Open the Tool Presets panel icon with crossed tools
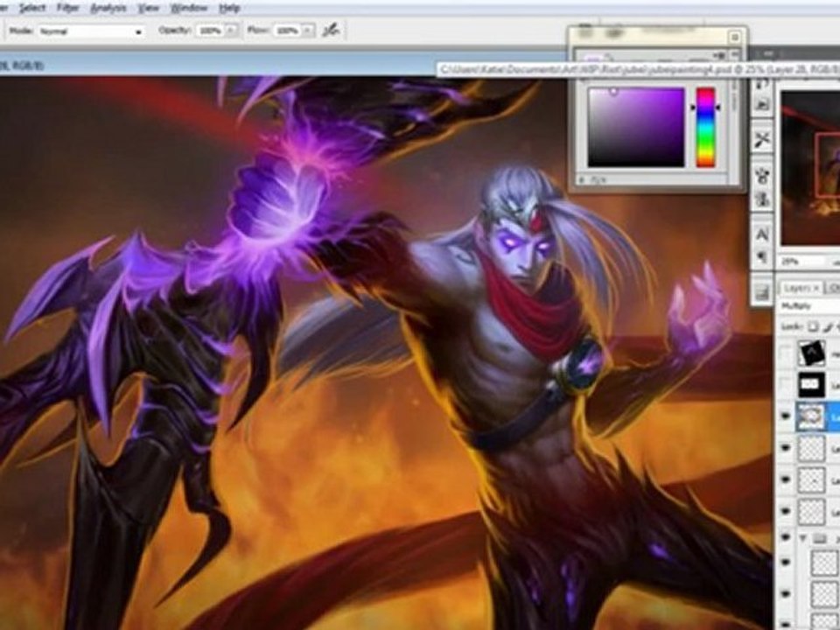Image resolution: width=840 pixels, height=630 pixels. 762,140
